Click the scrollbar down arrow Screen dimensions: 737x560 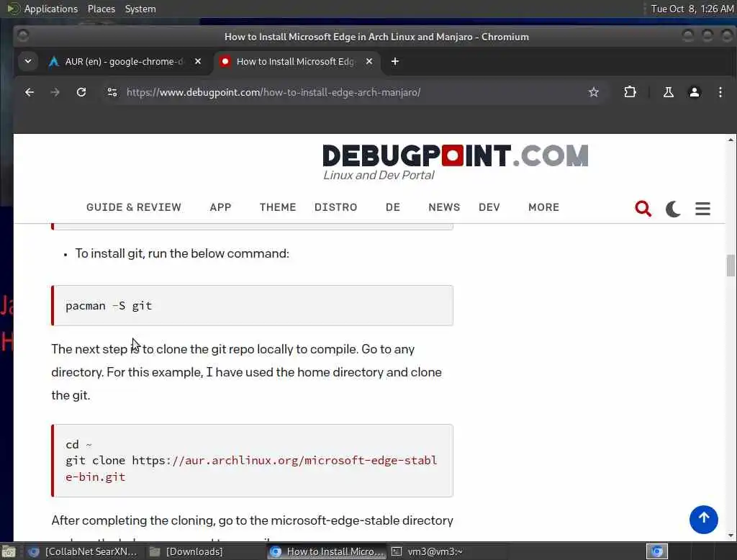coord(731,535)
